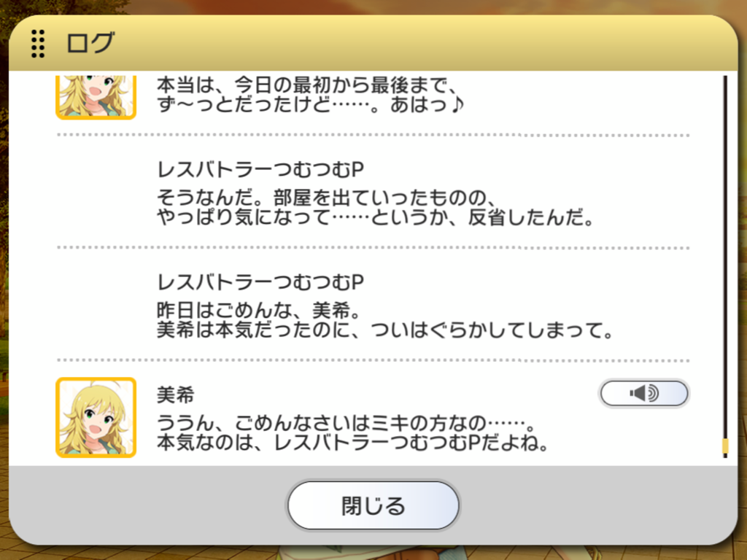Click the partially visible Miki portrait at top

pos(96,97)
